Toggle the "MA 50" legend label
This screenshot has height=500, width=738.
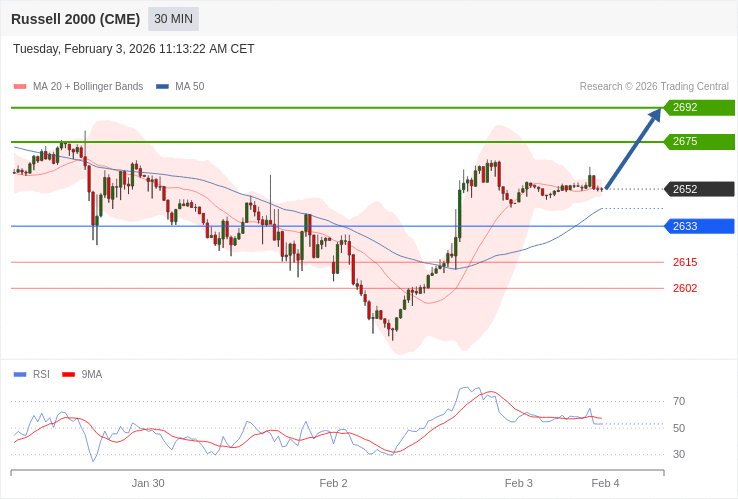tap(189, 87)
